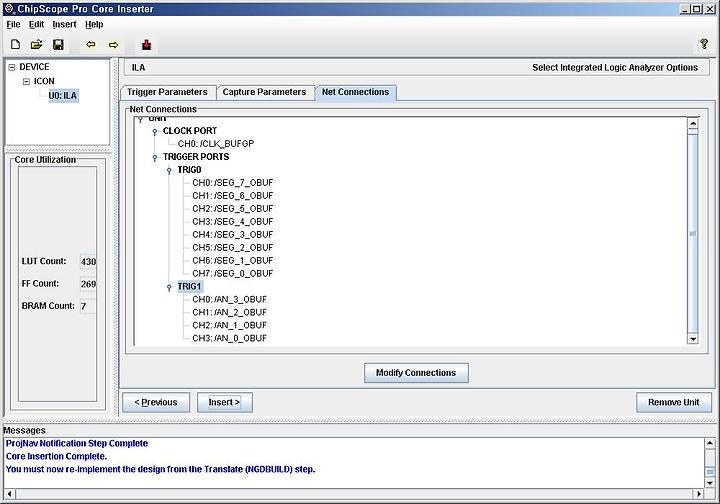Screen dimensions: 720x504
Task: Click the FF Count value field
Action: (x=88, y=284)
